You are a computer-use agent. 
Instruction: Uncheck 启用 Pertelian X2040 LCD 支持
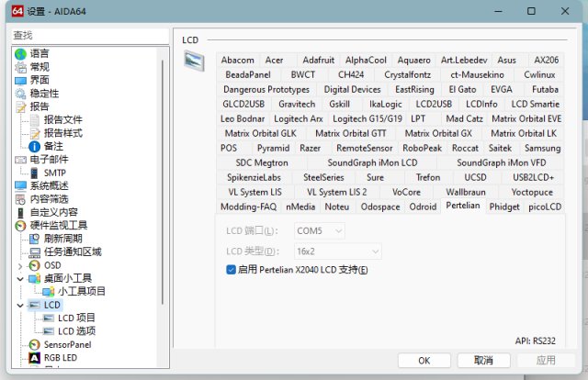click(x=231, y=270)
